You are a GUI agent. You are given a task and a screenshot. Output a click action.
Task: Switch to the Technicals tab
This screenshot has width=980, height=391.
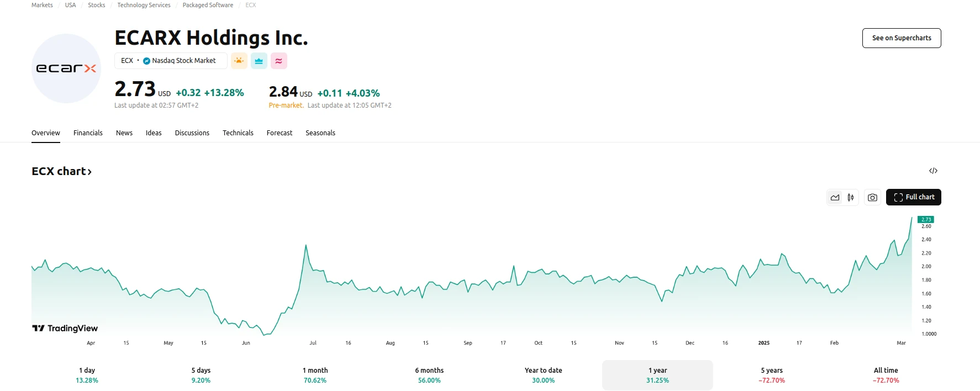coord(238,133)
